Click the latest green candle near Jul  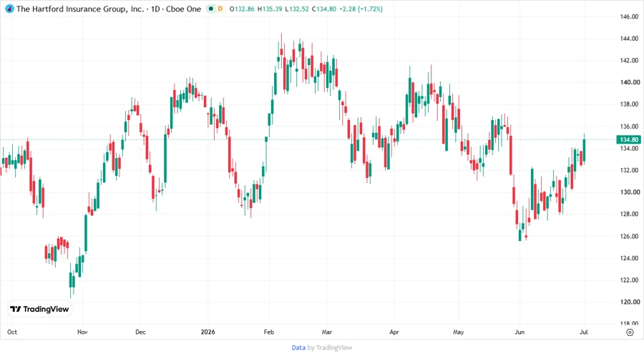pyautogui.click(x=584, y=150)
